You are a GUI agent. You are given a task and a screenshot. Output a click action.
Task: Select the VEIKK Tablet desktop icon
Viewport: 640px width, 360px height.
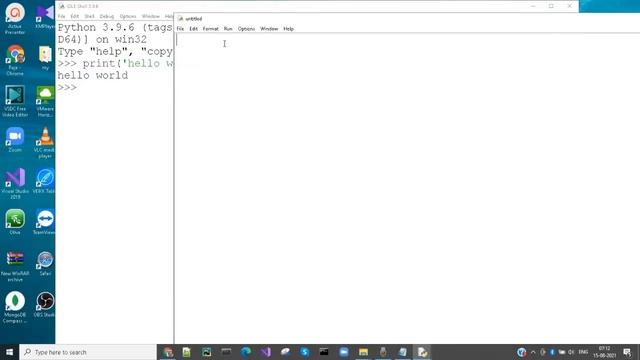(45, 181)
